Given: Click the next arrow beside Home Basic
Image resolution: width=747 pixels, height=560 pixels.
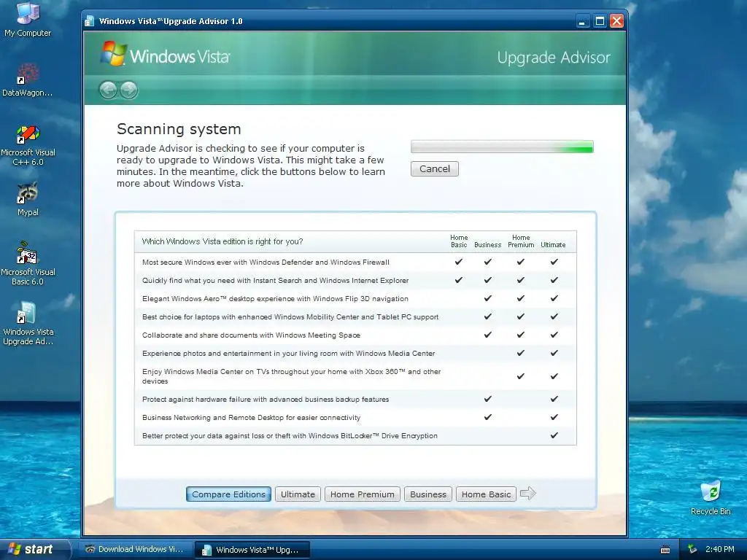Looking at the screenshot, I should tap(528, 494).
